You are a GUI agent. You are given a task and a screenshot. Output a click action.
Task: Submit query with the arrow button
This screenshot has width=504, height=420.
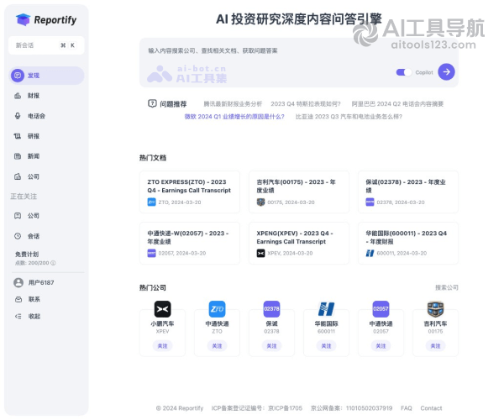(x=447, y=72)
